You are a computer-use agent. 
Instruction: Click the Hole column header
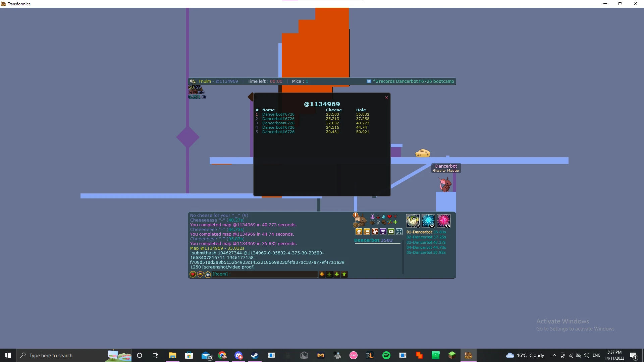(361, 110)
